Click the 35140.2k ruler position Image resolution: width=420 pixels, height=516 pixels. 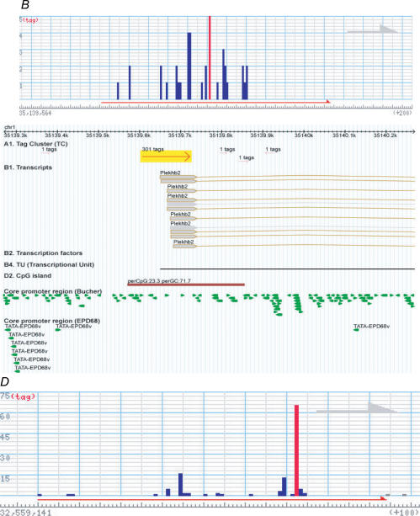385,135
